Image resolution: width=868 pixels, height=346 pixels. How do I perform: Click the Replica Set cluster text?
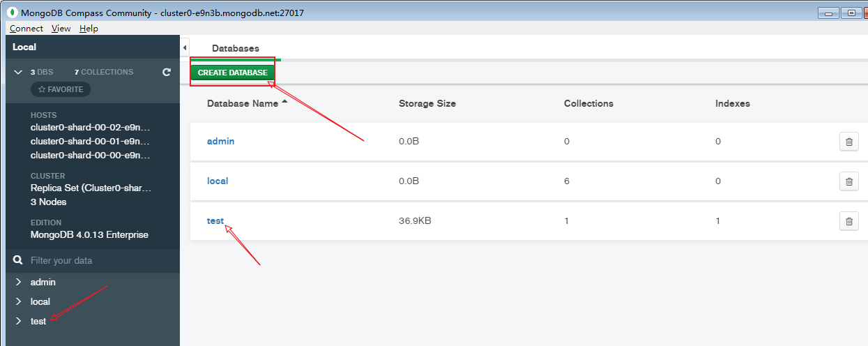tap(91, 188)
